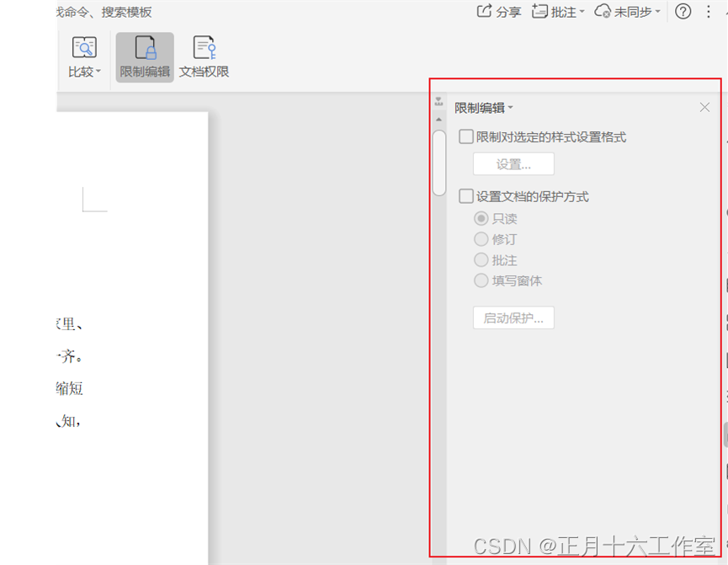Click the search commands and templates field
The height and width of the screenshot is (565, 728).
104,12
